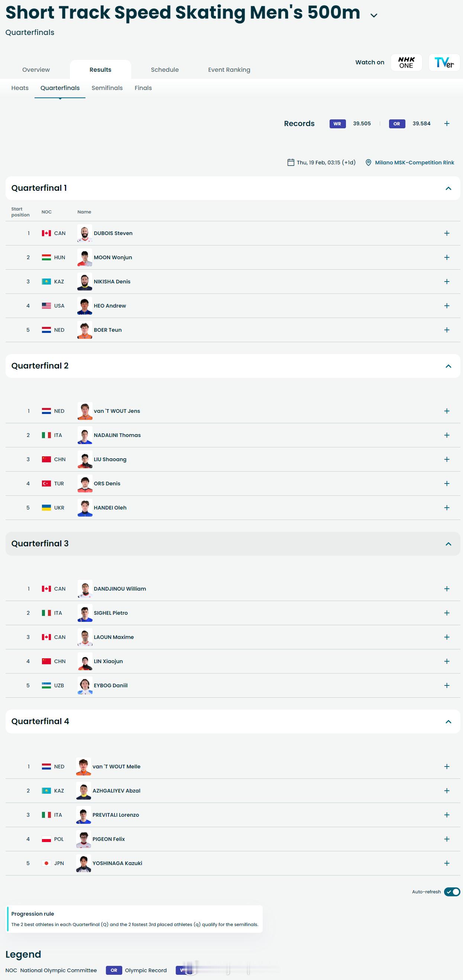463x980 pixels.
Task: Open the Milano MSK-Competition Rink link
Action: click(414, 163)
